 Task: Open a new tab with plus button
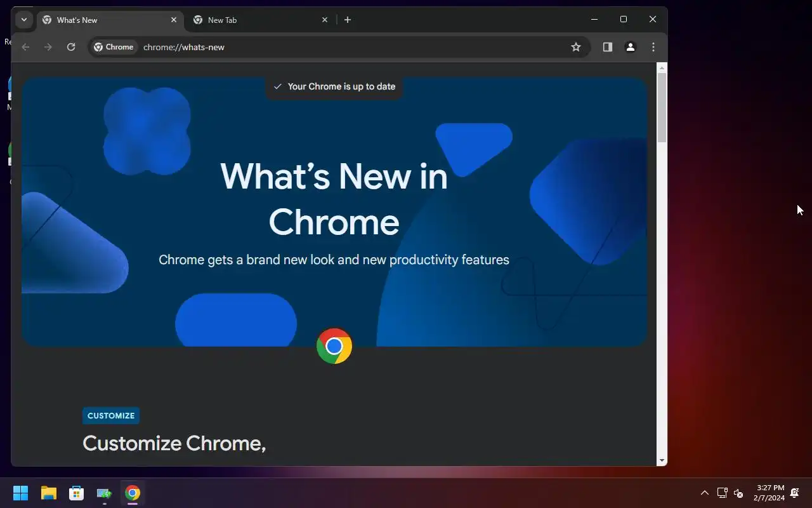[348, 20]
